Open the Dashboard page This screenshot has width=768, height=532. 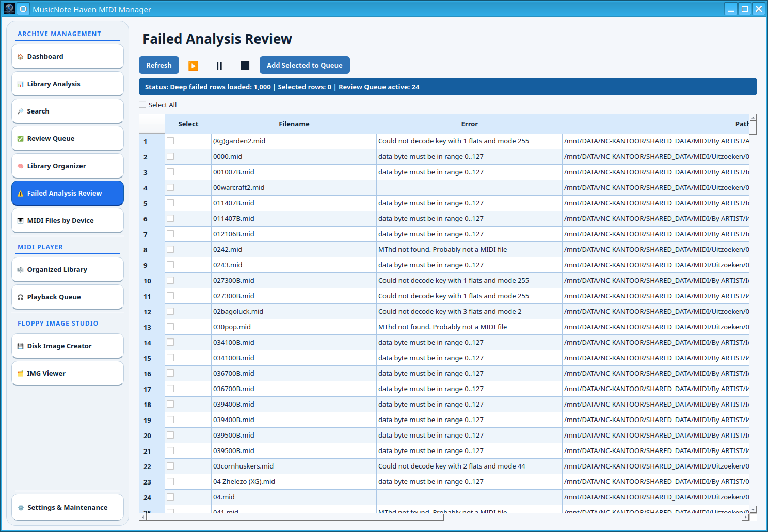point(68,57)
